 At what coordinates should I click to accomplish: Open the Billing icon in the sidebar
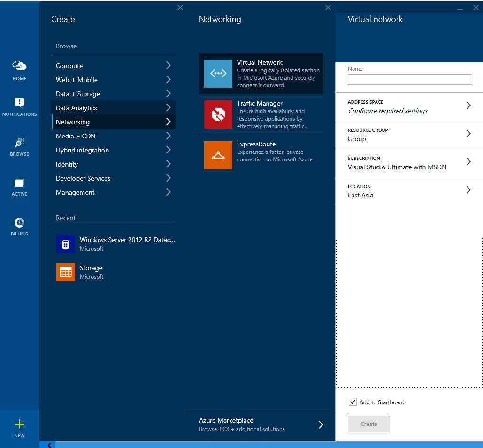19,222
